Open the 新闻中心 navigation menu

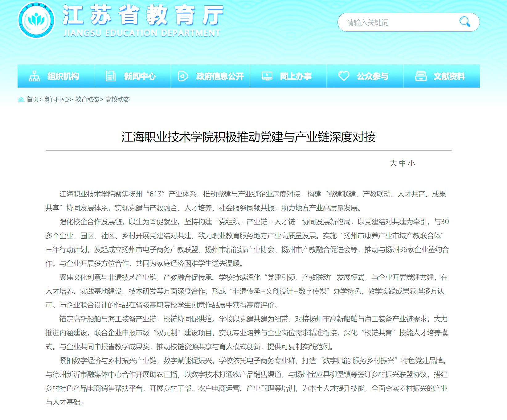click(140, 76)
